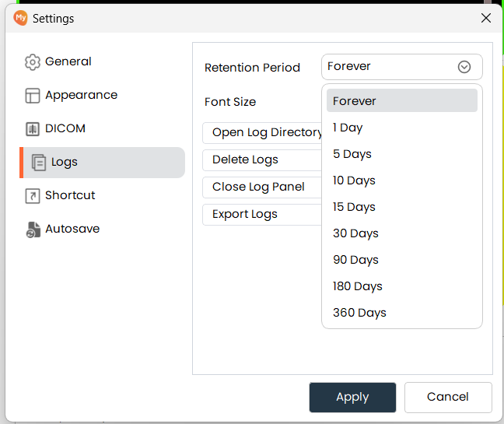
Task: Open Log Directory button
Action: pyautogui.click(x=262, y=132)
